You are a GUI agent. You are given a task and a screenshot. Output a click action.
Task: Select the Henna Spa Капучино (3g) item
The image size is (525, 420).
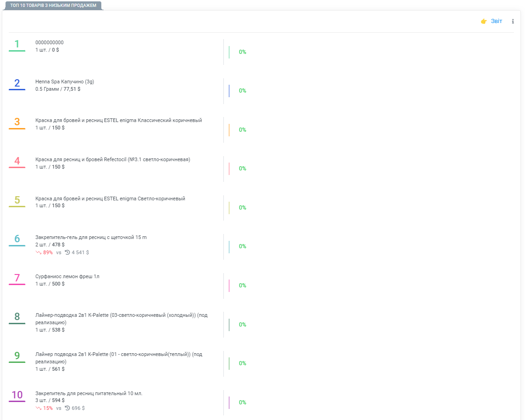(64, 82)
